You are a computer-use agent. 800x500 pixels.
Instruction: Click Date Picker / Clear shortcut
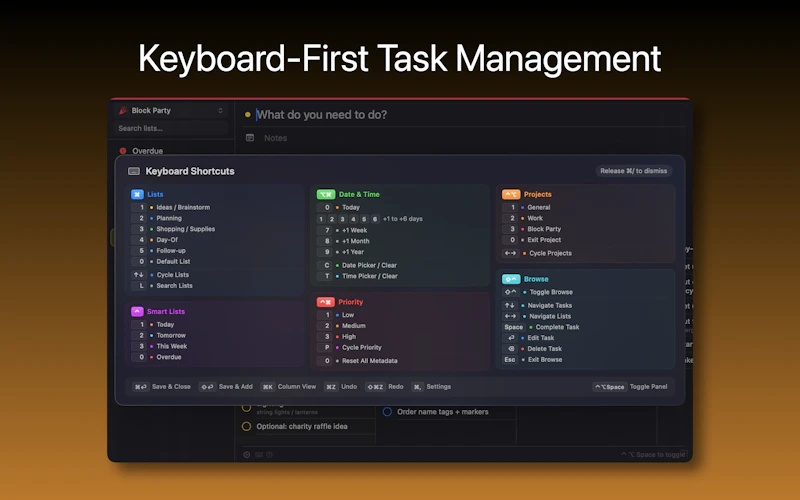coord(357,265)
